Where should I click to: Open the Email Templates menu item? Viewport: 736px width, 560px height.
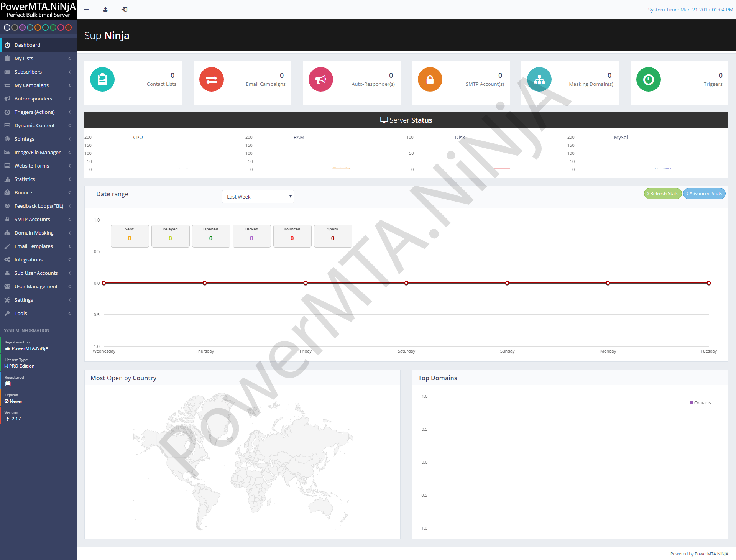[38, 246]
